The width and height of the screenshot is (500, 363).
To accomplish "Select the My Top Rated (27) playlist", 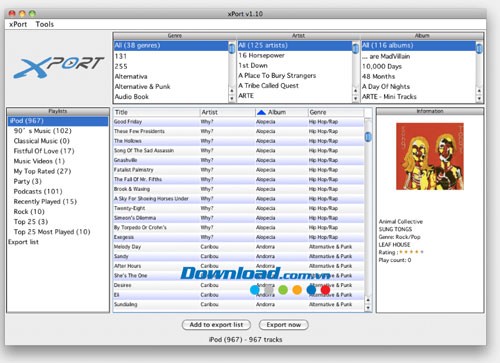I will coord(58,171).
